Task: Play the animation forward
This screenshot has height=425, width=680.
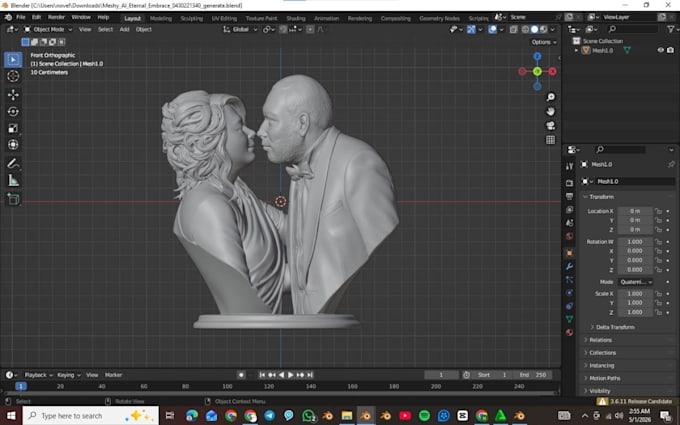Action: coord(291,375)
